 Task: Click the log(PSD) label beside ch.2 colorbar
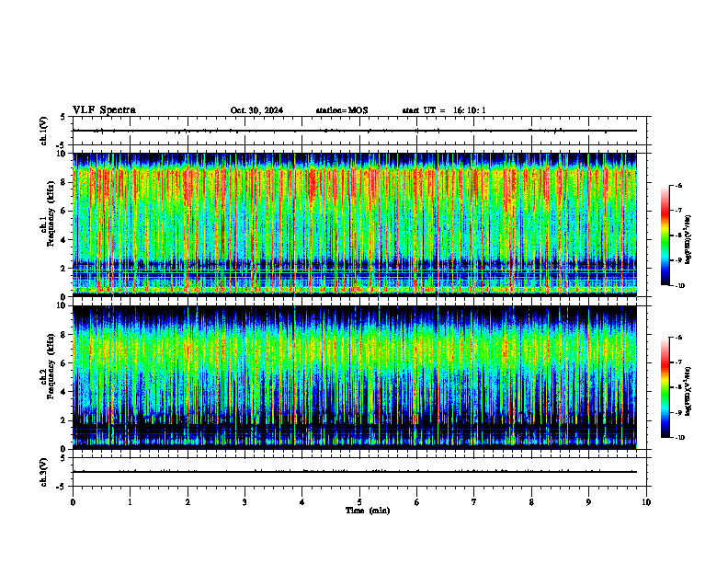click(x=688, y=391)
